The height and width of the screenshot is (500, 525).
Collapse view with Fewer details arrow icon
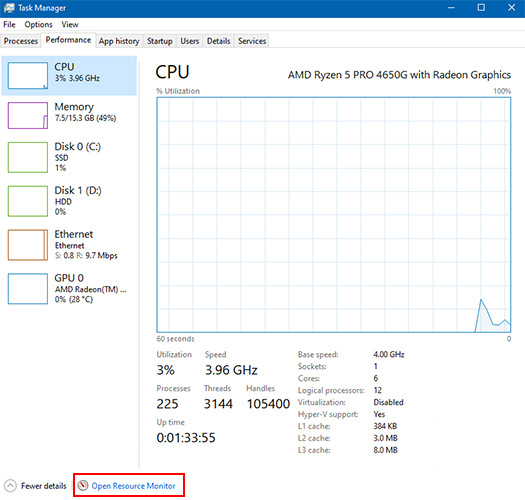pos(10,486)
